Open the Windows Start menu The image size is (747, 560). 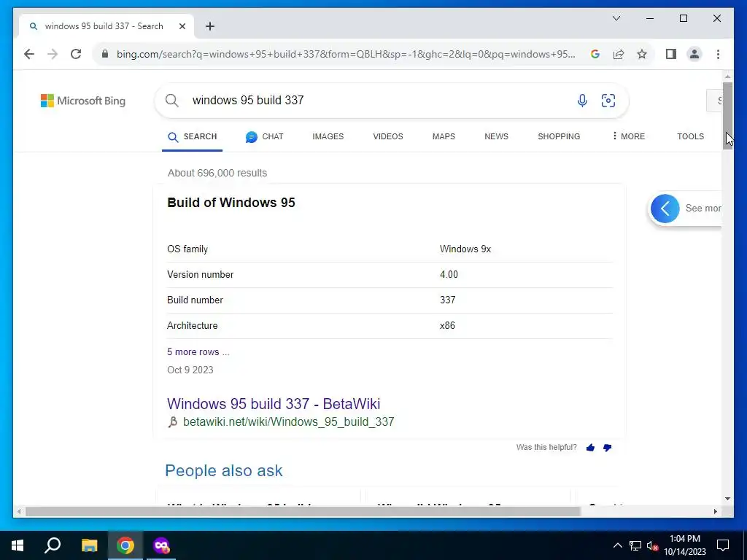pyautogui.click(x=18, y=545)
